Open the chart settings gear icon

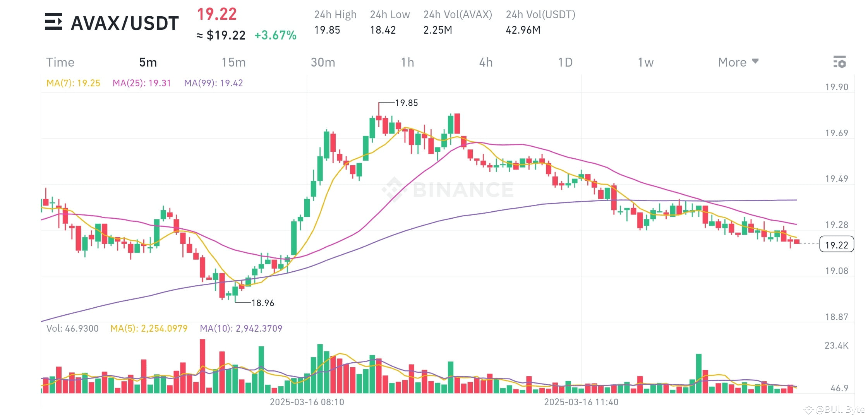[839, 62]
